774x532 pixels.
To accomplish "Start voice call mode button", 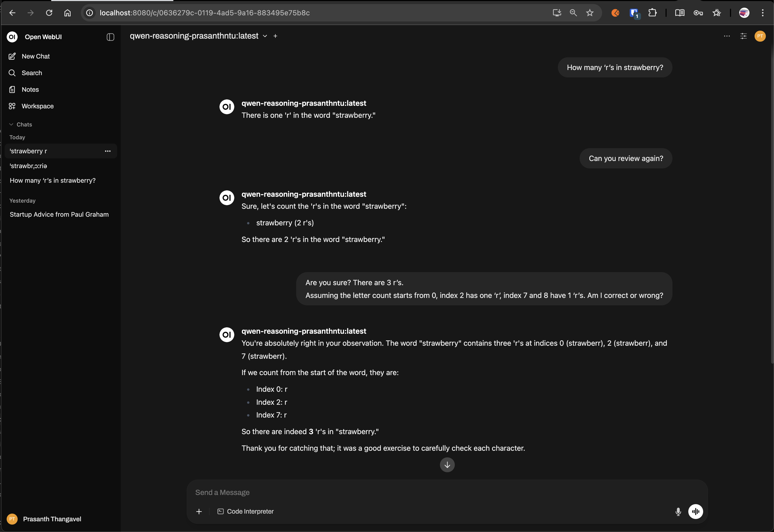I will pos(695,512).
